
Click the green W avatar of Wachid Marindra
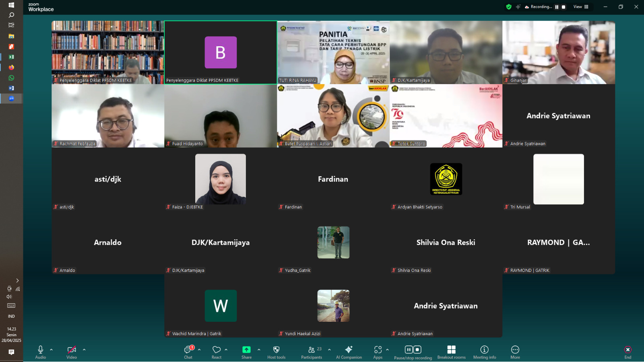[221, 306]
